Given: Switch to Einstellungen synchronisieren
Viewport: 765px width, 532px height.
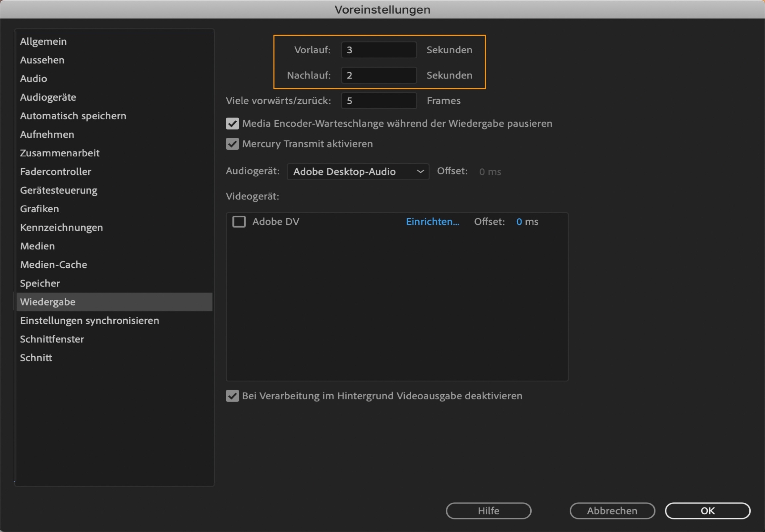Looking at the screenshot, I should [89, 321].
